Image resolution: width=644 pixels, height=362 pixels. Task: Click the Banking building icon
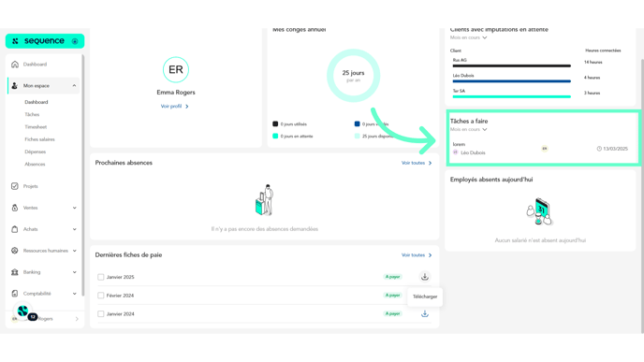(15, 272)
